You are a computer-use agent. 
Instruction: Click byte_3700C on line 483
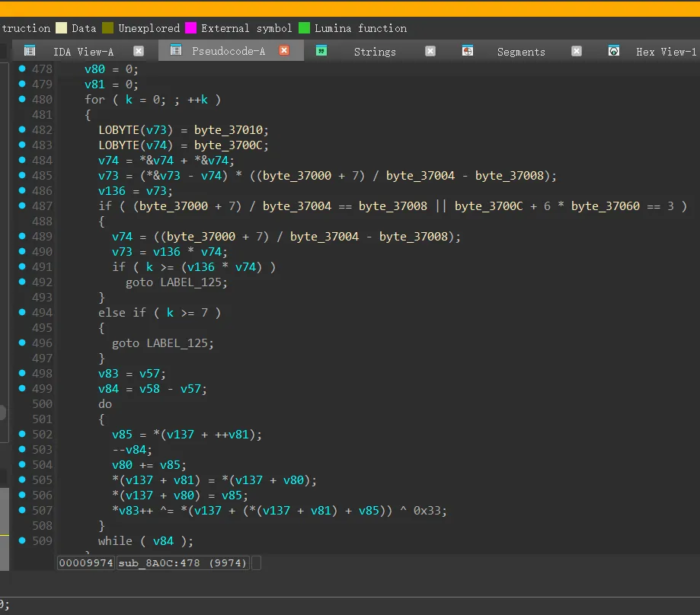[228, 145]
